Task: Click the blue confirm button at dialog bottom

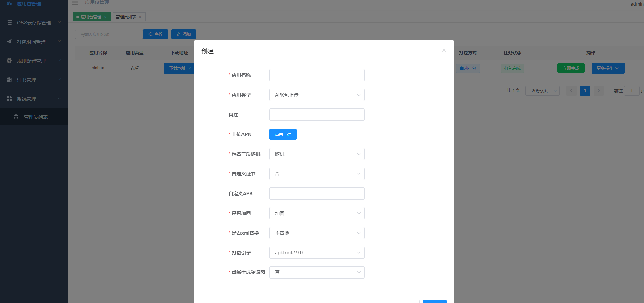Action: coord(435,301)
